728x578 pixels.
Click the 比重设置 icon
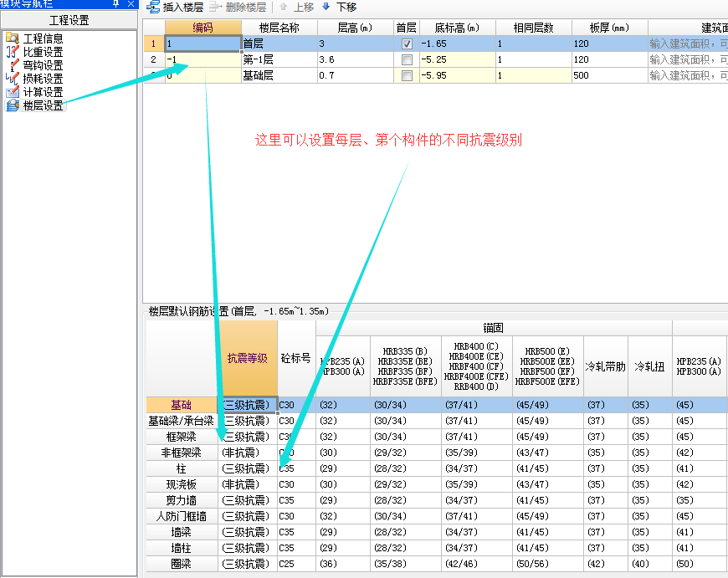tap(13, 52)
